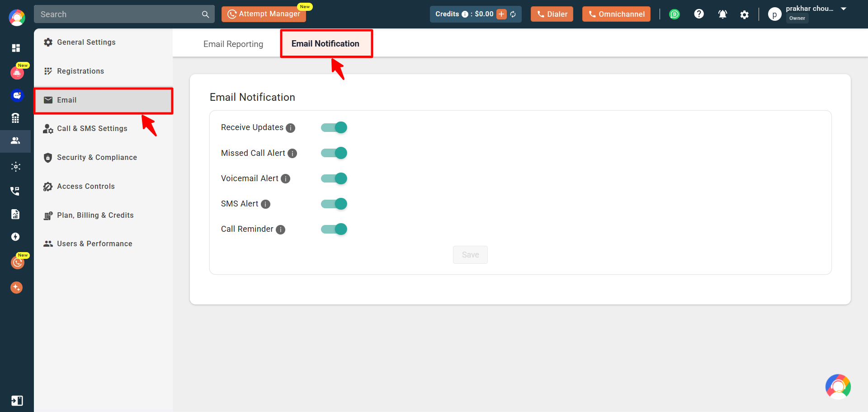
Task: Open Call & SMS Settings
Action: coord(103,128)
